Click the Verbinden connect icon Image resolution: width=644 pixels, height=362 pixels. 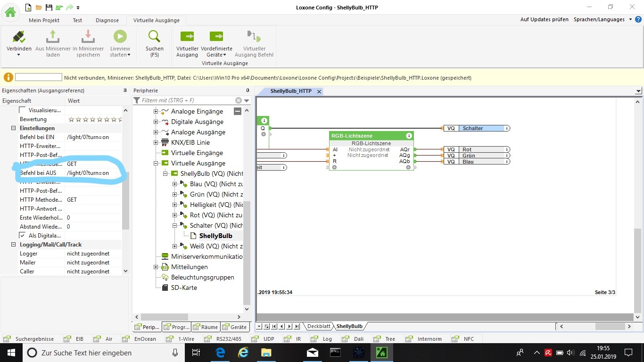[19, 37]
